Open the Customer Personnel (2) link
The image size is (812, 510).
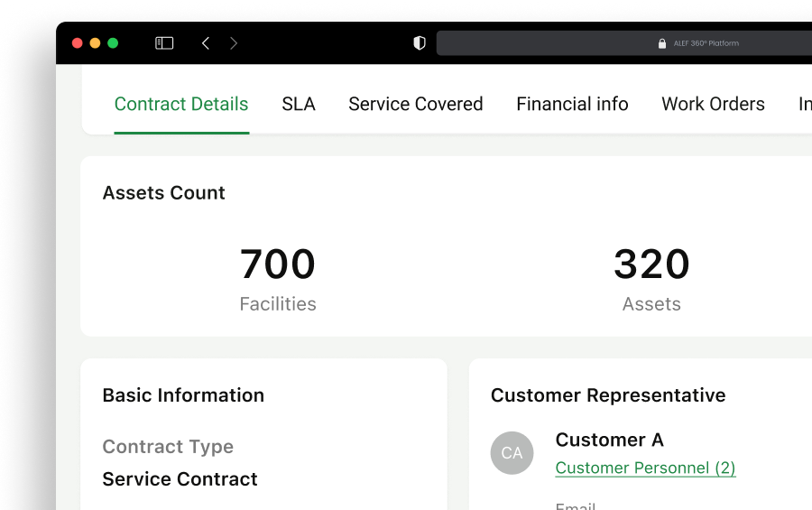pyautogui.click(x=645, y=468)
